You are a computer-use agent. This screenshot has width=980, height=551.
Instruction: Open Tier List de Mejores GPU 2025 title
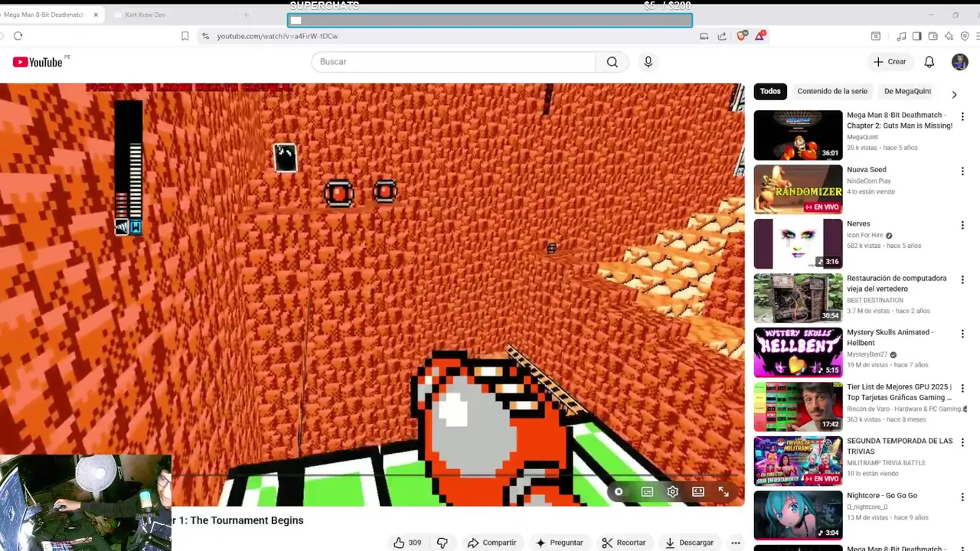click(x=900, y=392)
